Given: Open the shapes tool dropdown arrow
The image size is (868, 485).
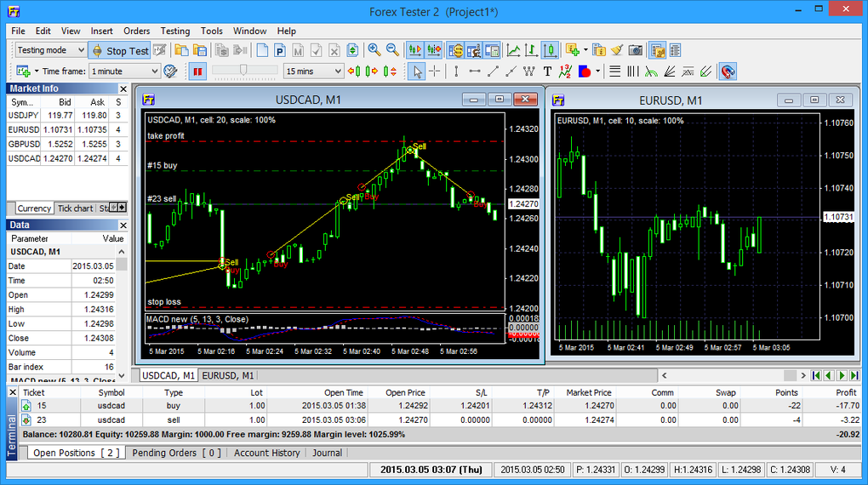Looking at the screenshot, I should click(x=598, y=71).
